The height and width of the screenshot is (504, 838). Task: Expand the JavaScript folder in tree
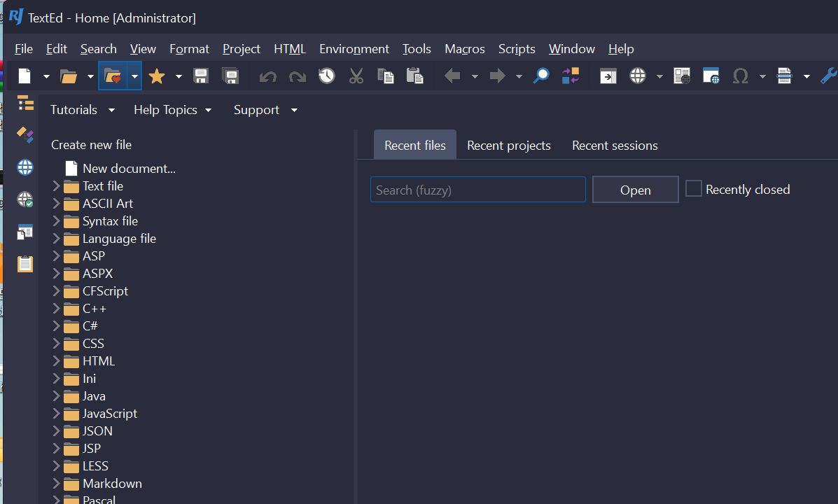(x=57, y=414)
